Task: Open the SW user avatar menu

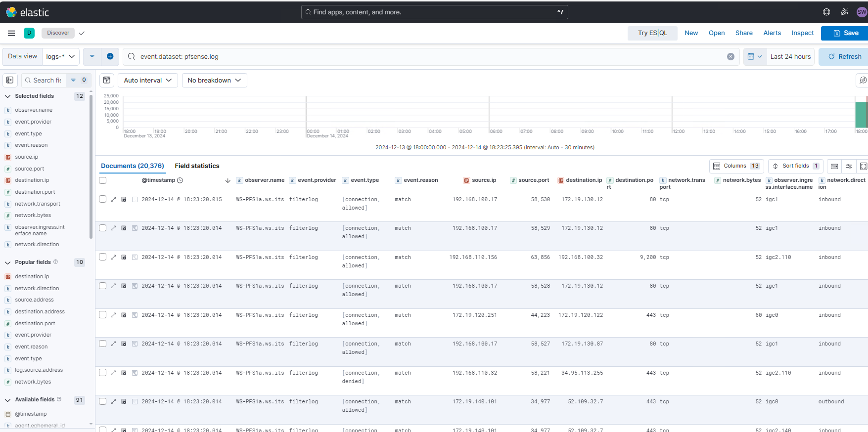Action: 862,12
